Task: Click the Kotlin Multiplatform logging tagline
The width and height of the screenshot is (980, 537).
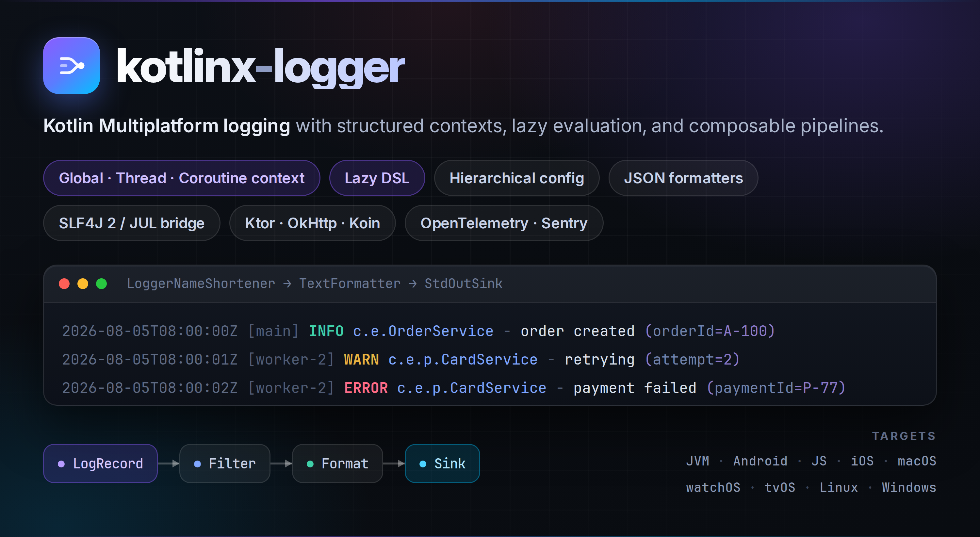Action: [167, 126]
